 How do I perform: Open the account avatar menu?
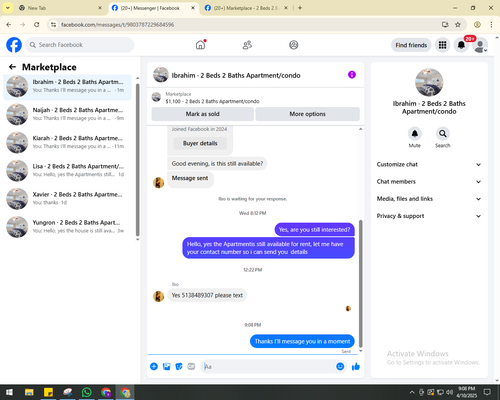pyautogui.click(x=480, y=45)
